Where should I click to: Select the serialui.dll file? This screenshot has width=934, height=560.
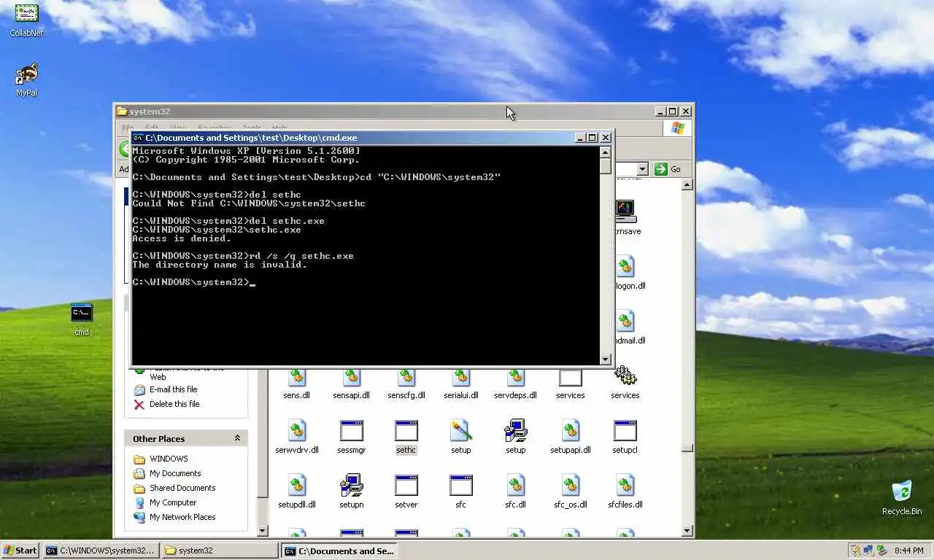[x=461, y=384]
